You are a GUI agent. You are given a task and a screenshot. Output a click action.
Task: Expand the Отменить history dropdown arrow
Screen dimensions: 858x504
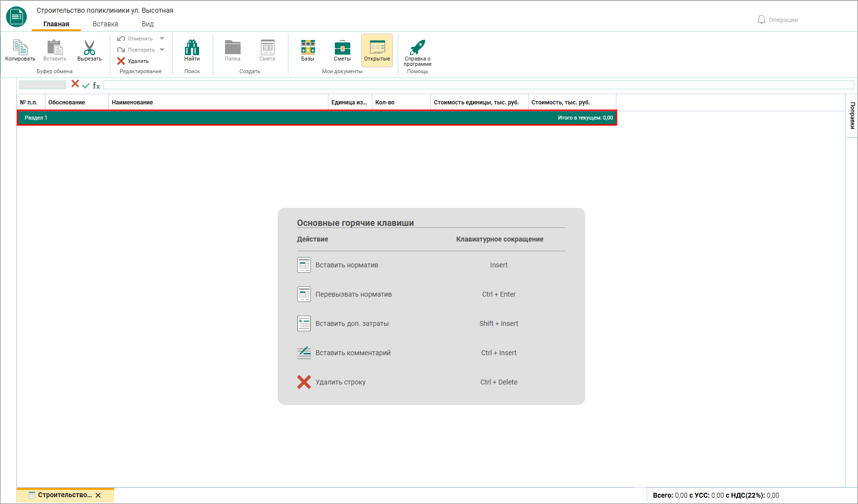pos(162,39)
